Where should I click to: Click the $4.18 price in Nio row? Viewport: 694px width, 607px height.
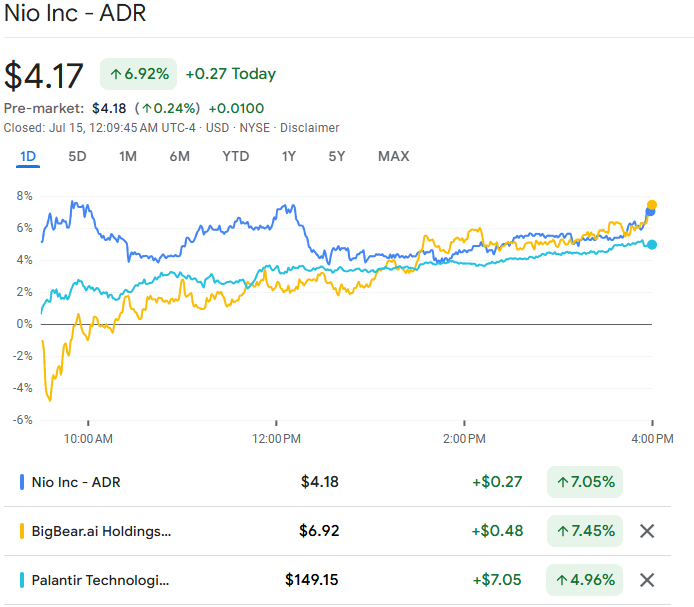320,482
